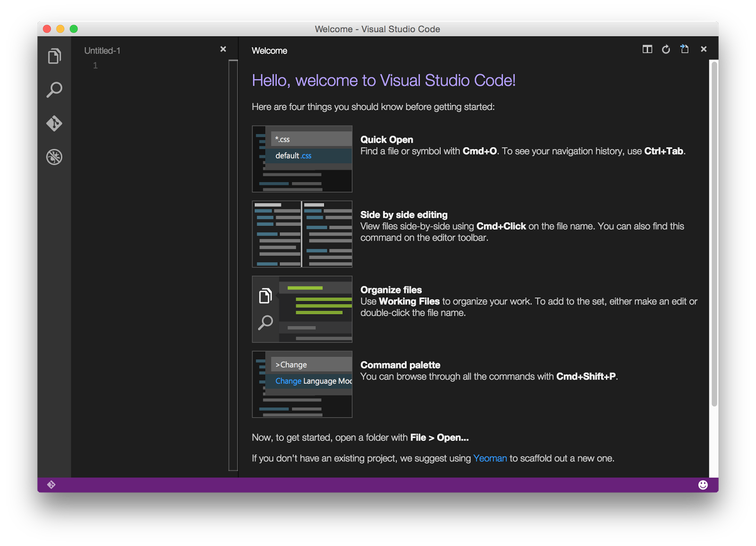
Task: Click the Quick Open thumbnail image
Action: tap(302, 159)
